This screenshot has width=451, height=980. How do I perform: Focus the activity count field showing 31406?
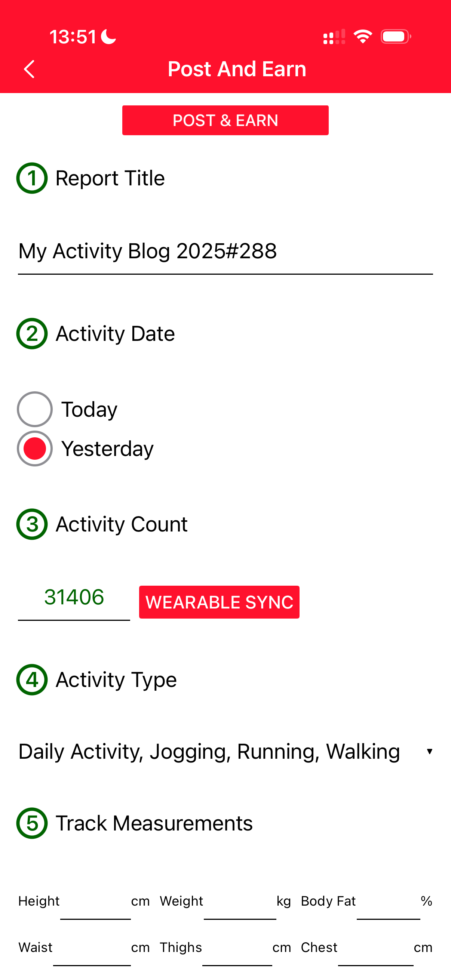point(74,597)
